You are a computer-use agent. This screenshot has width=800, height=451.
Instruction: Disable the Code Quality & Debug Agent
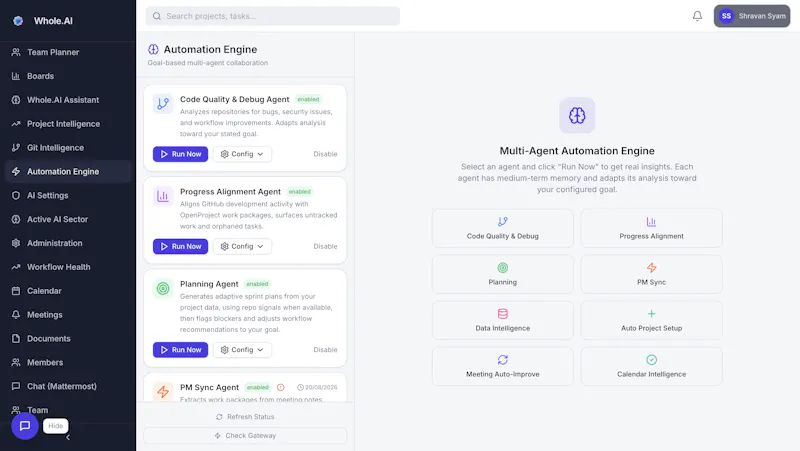(x=325, y=154)
